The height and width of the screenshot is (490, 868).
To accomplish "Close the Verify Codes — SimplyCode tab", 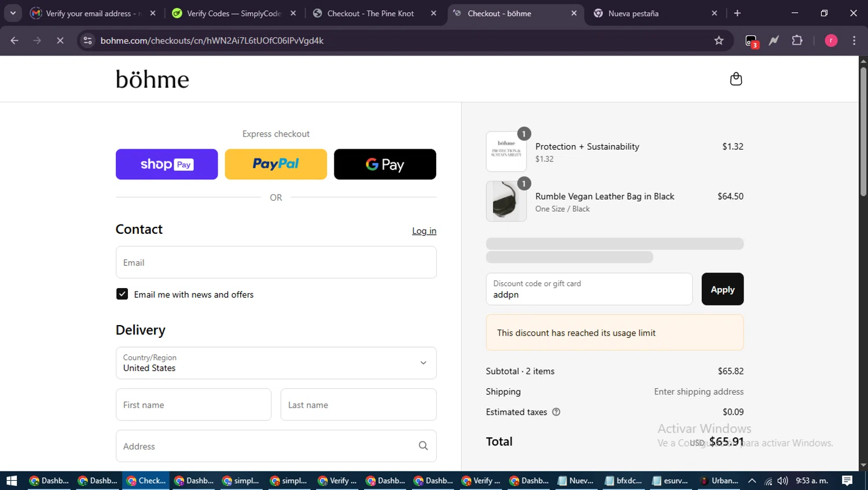I will 293,13.
